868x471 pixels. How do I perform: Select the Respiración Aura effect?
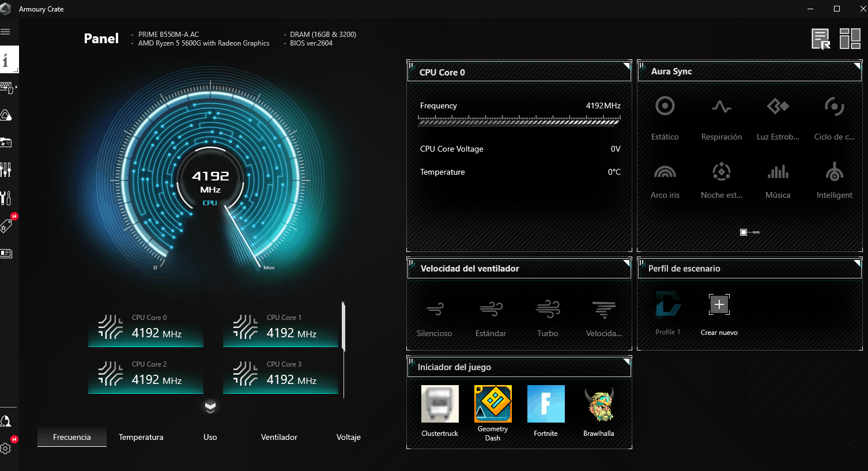(721, 119)
